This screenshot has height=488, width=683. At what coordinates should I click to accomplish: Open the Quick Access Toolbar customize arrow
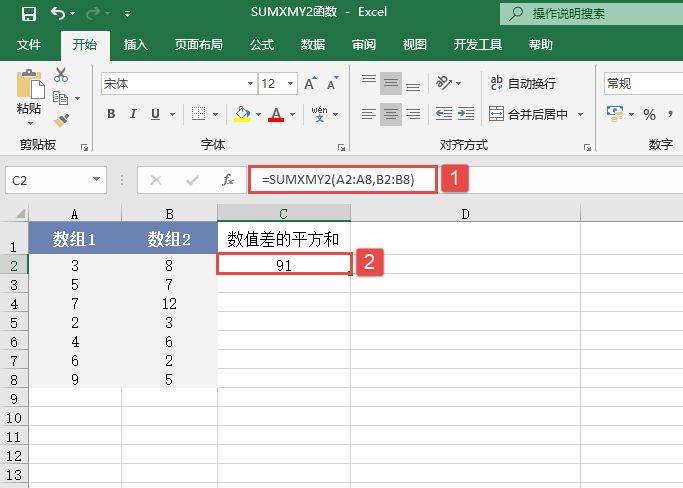point(127,14)
